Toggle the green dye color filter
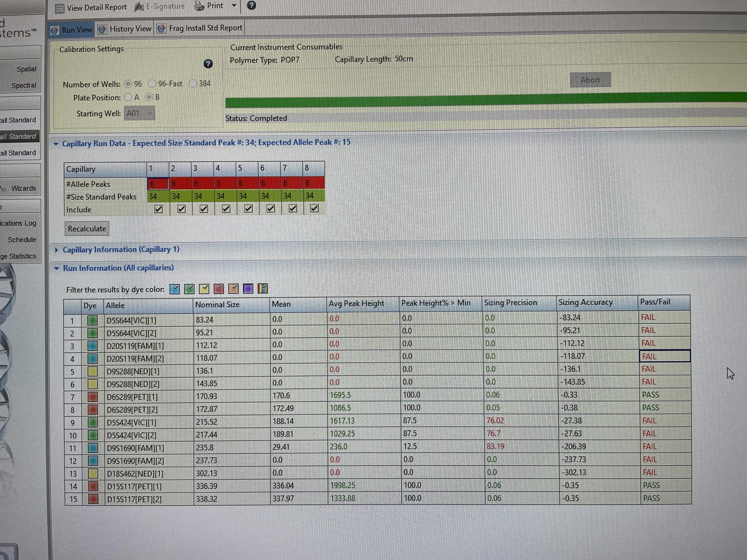Viewport: 747px width, 560px height. pyautogui.click(x=190, y=289)
